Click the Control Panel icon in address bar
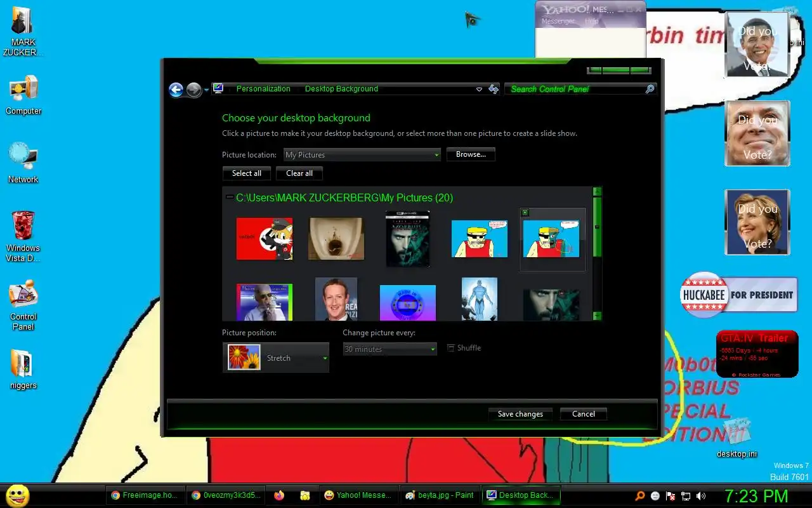Screen dimensions: 812x508 coord(218,89)
